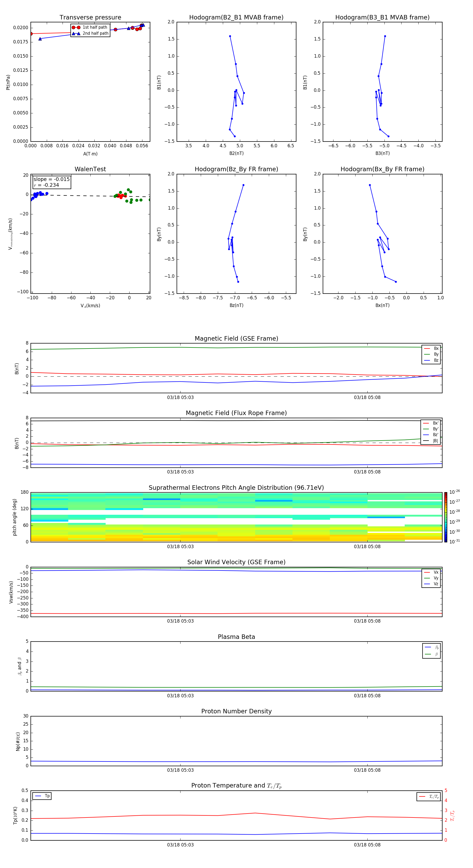The image size is (473, 868).
Task: Click the 'By' legend entry in GSE plot
Action: [x=431, y=354]
